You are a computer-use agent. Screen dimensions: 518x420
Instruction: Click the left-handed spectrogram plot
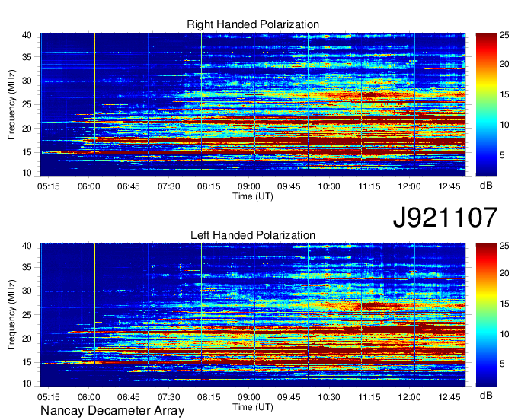coord(253,315)
